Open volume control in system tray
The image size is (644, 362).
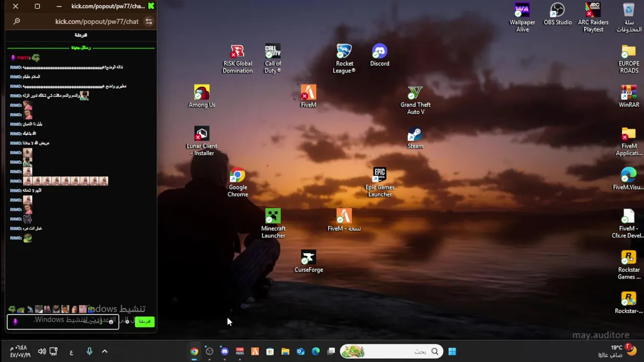point(42,351)
